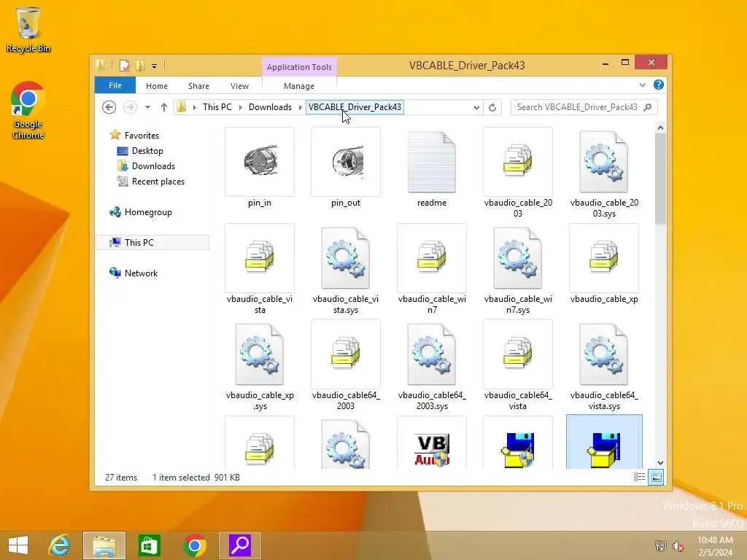Open the Manage ribbon tab
The image size is (747, 560).
tap(298, 86)
